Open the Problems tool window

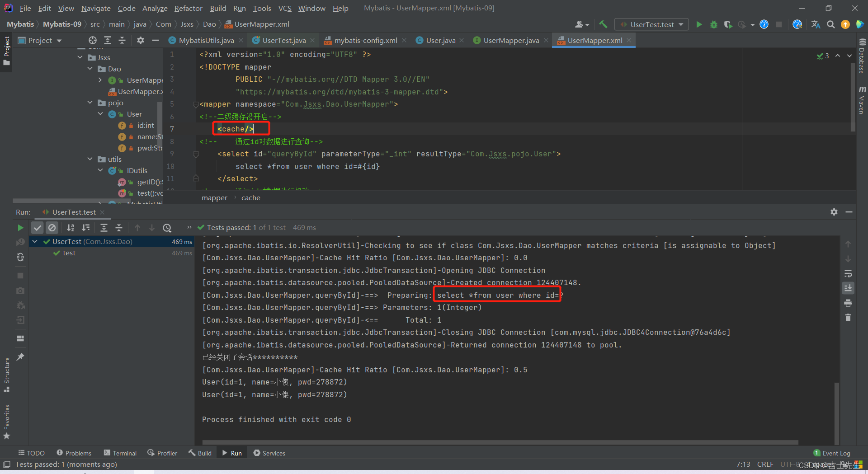click(x=74, y=453)
